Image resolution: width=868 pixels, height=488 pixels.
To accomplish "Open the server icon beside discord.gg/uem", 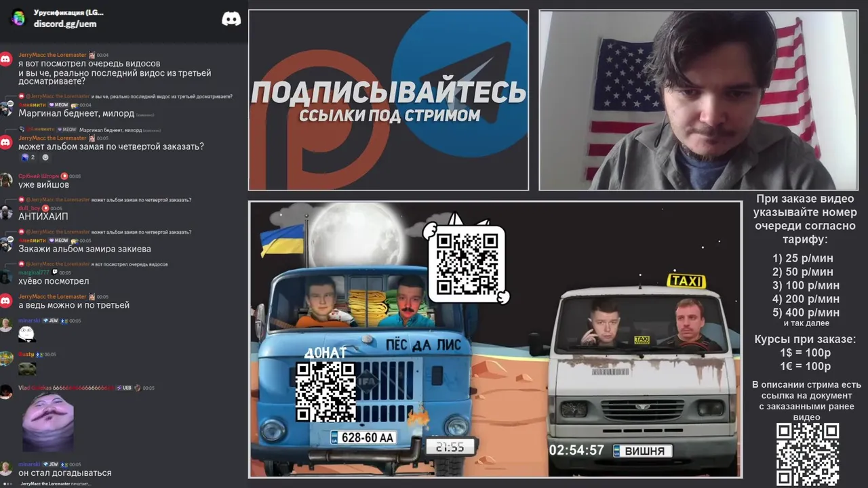I will point(18,18).
